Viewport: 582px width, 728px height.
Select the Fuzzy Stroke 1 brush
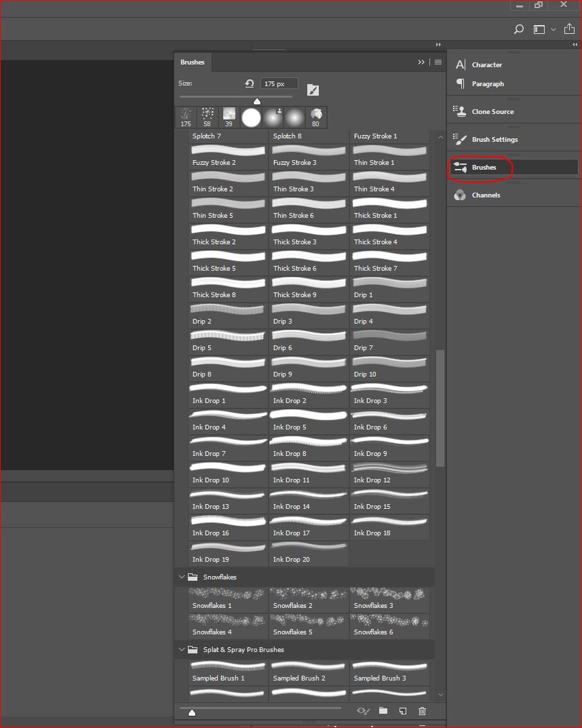[x=389, y=136]
